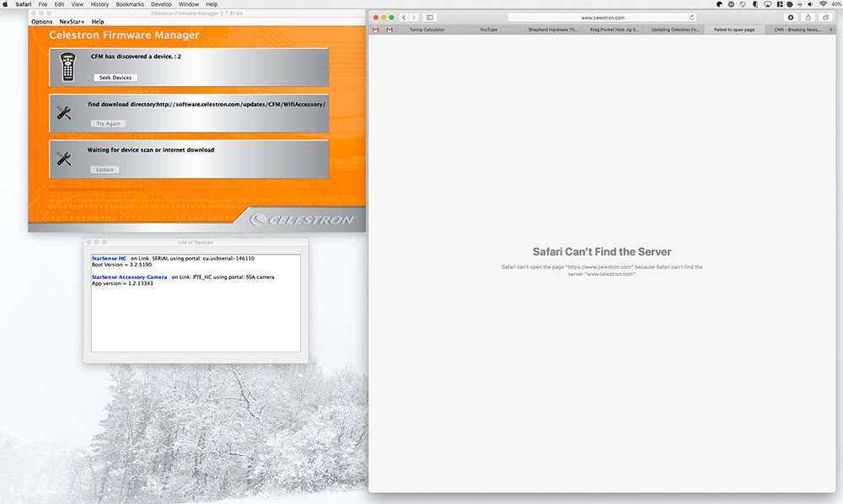The width and height of the screenshot is (843, 504).
Task: Click the Pac-Man shaped menu bar icon
Action: point(719,3)
